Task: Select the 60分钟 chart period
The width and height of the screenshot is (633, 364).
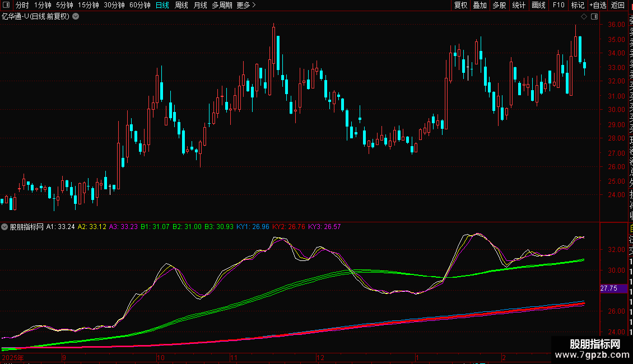Action: point(140,5)
